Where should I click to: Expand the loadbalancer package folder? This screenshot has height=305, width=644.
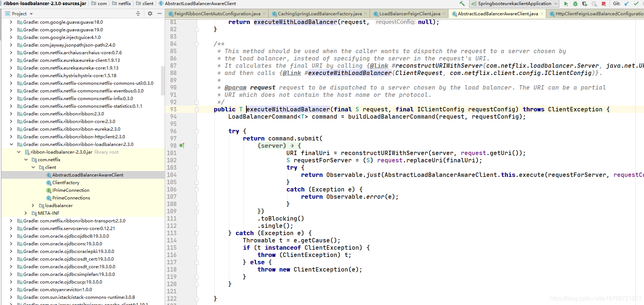point(33,206)
